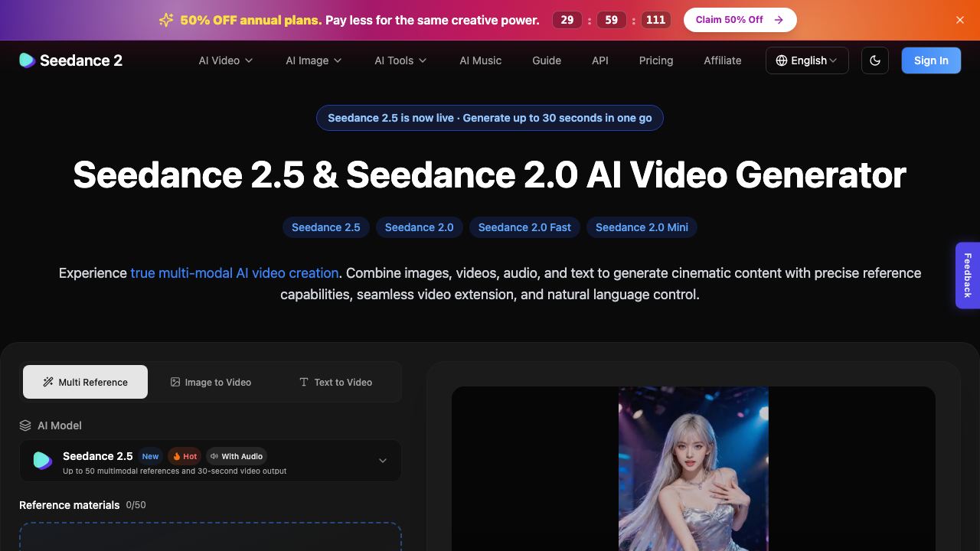This screenshot has width=980, height=551.
Task: Open the Affiliate page
Action: point(723,60)
